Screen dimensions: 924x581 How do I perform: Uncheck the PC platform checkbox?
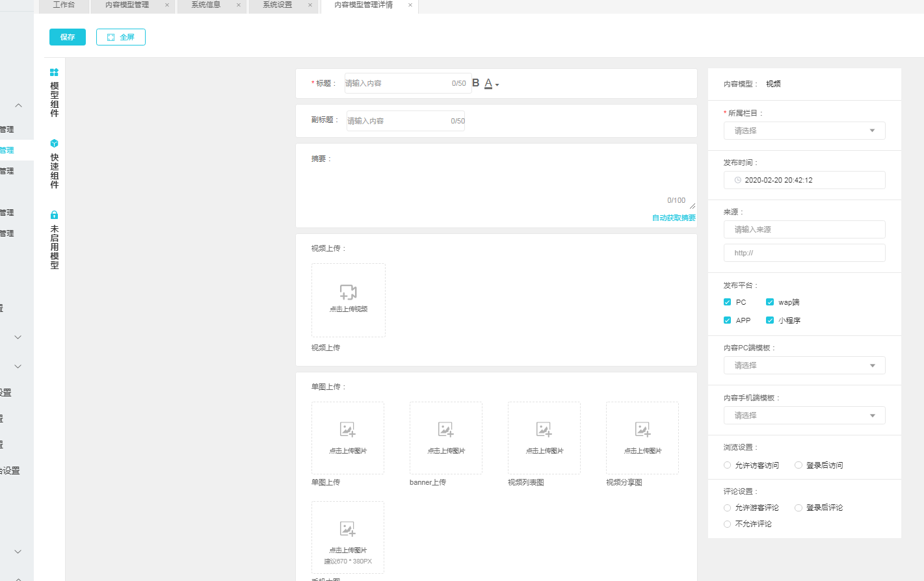(728, 302)
